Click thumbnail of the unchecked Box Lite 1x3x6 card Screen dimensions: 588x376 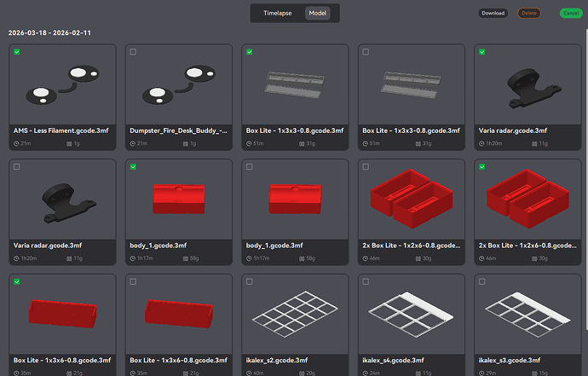tap(179, 315)
